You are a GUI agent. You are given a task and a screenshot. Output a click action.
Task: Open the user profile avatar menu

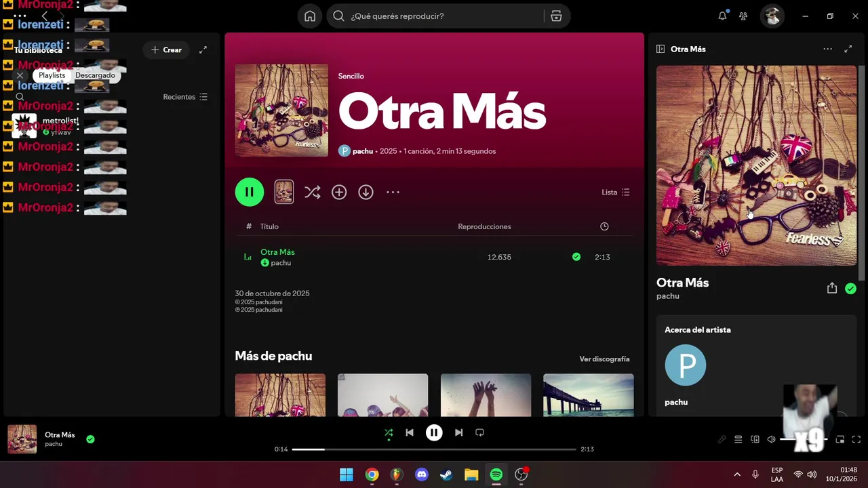coord(772,16)
